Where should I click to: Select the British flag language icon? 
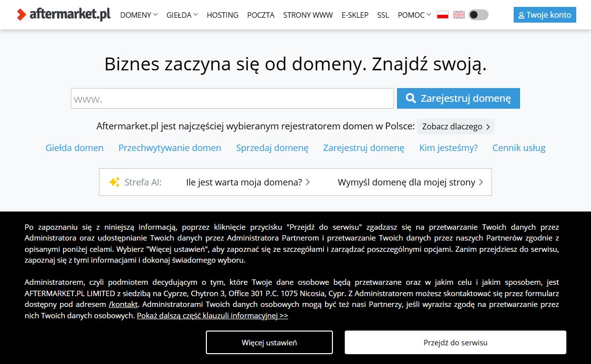459,15
